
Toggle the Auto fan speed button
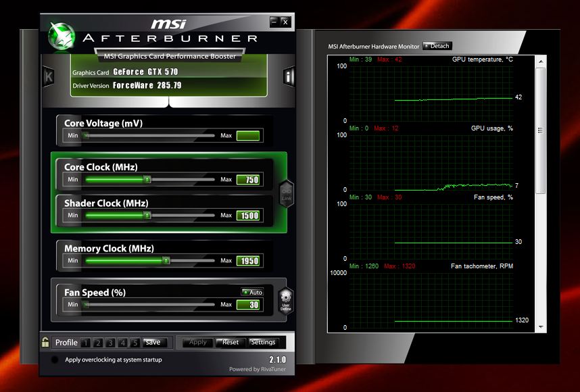coord(253,292)
